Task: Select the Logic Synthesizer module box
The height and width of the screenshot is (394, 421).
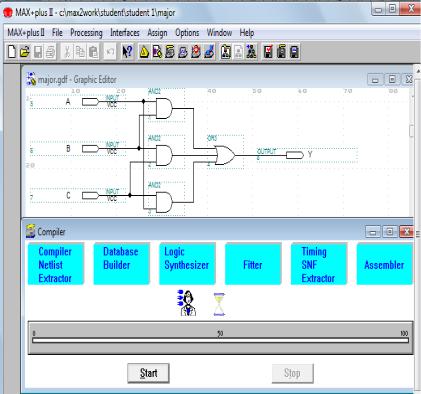Action: click(187, 264)
